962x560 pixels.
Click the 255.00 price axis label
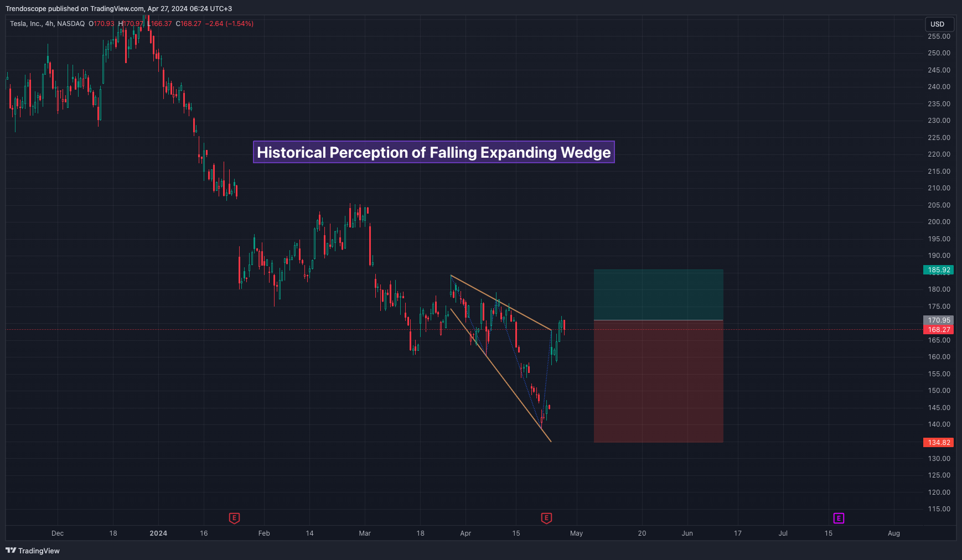click(939, 37)
